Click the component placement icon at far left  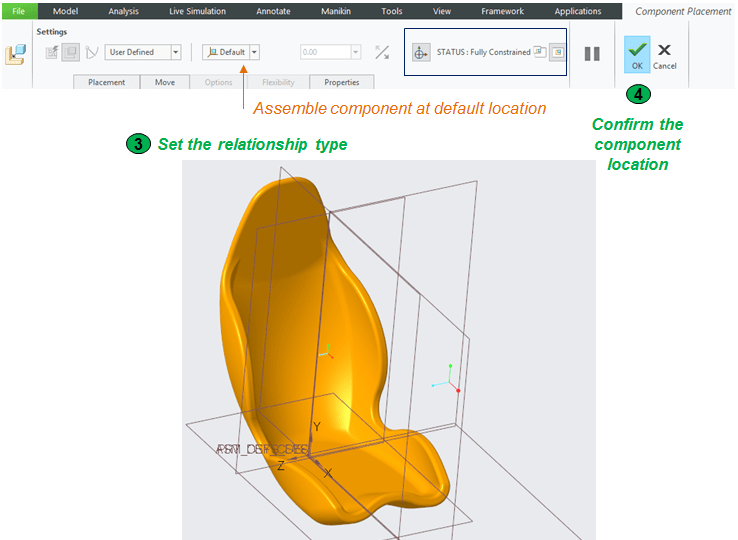coord(16,55)
